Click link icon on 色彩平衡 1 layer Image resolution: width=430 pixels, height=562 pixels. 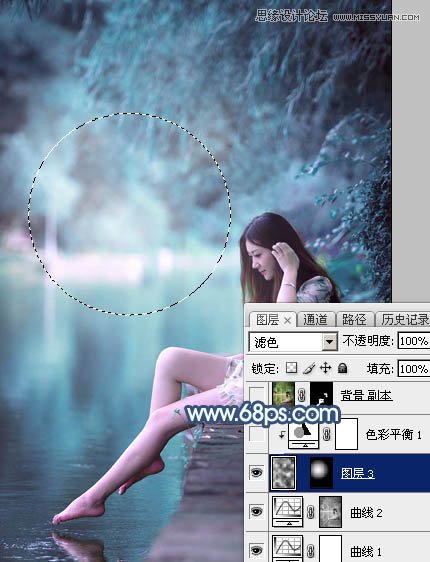pos(326,434)
